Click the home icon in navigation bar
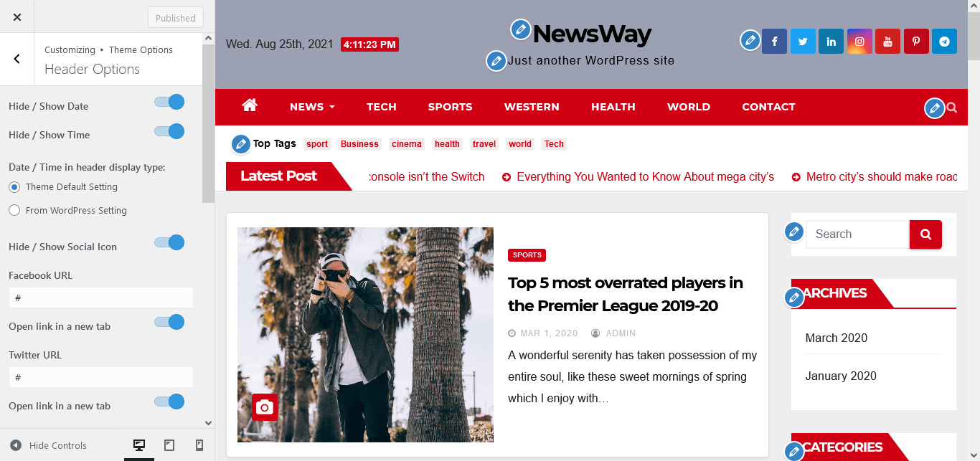This screenshot has height=461, width=980. coord(250,105)
